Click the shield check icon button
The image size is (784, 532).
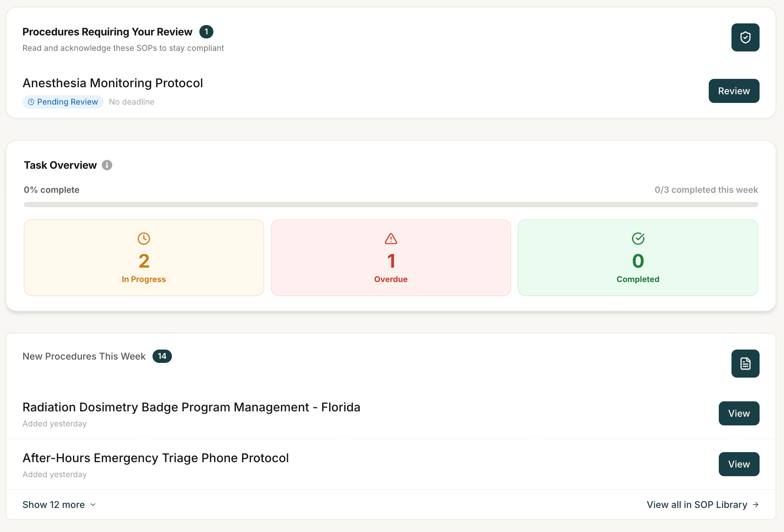click(745, 37)
